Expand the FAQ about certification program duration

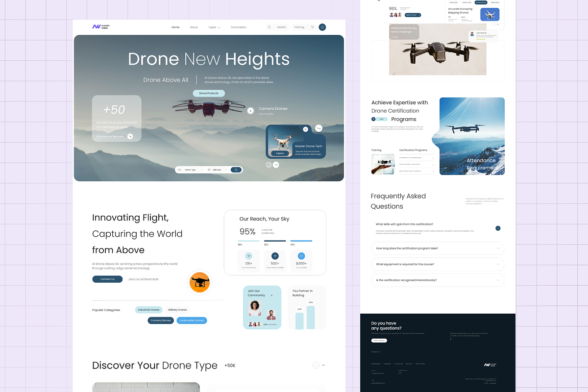pyautogui.click(x=438, y=248)
